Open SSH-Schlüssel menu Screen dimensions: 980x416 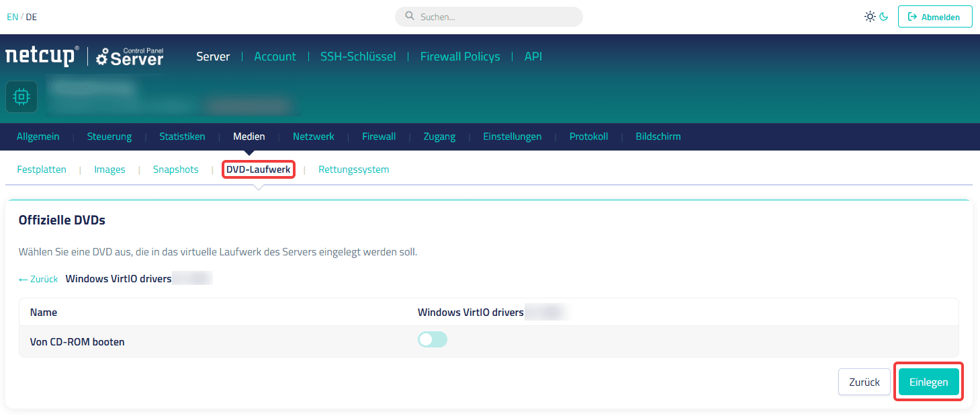(358, 56)
